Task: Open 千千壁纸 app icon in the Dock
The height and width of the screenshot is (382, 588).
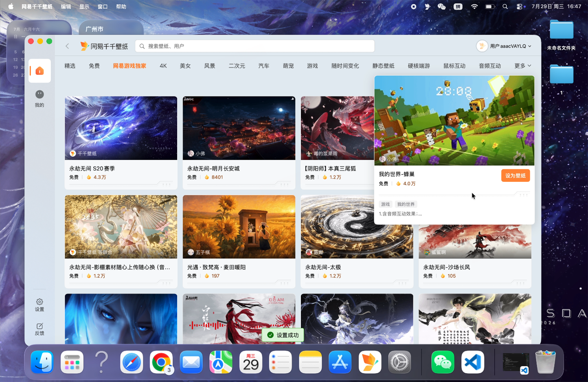Action: 370,362
